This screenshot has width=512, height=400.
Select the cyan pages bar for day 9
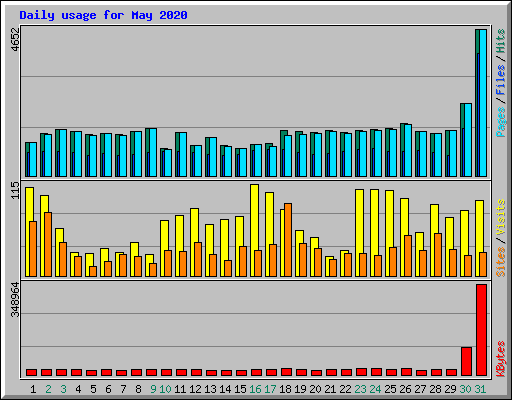tap(153, 153)
